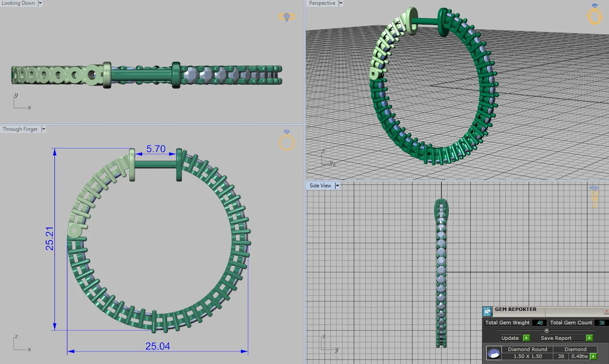Viewport: 609px width, 364px height.
Task: Close the Gem Reporter panel
Action: tap(606, 311)
